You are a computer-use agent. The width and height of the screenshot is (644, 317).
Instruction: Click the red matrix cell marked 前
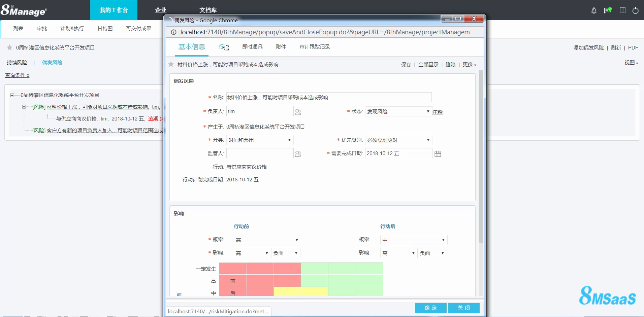click(x=233, y=281)
